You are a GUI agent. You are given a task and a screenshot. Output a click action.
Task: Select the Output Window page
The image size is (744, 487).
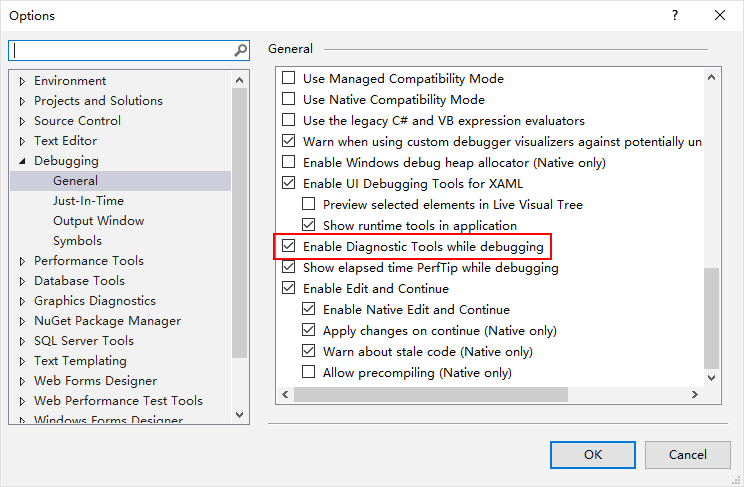[98, 221]
